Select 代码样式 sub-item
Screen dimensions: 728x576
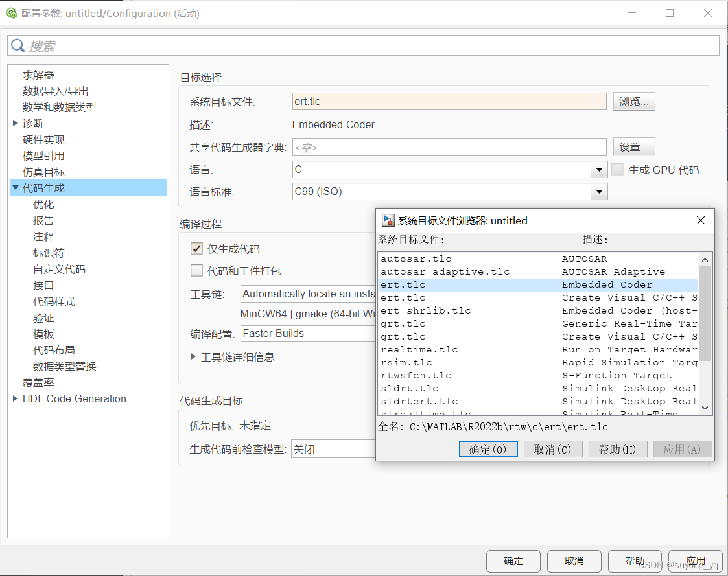pyautogui.click(x=54, y=302)
